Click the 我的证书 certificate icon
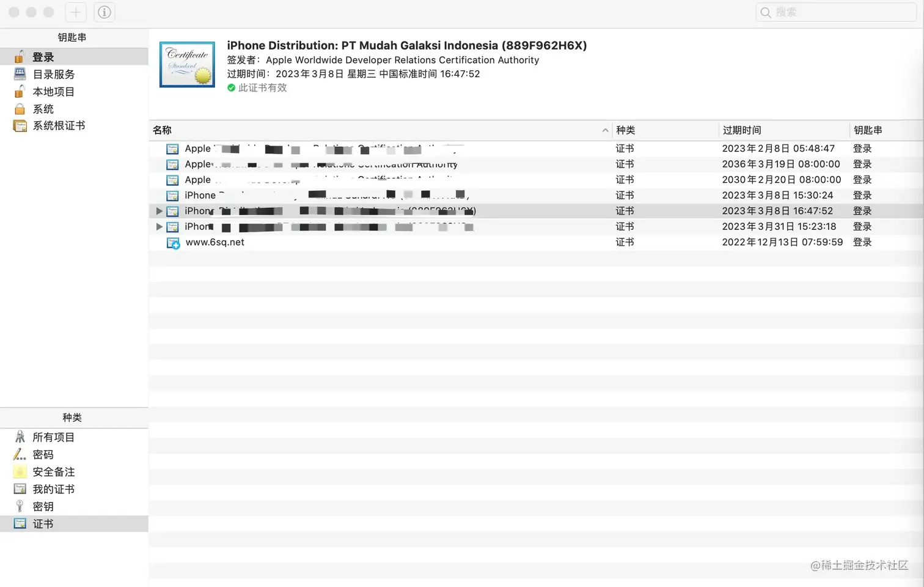Screen dimensions: 924x587 coord(20,489)
